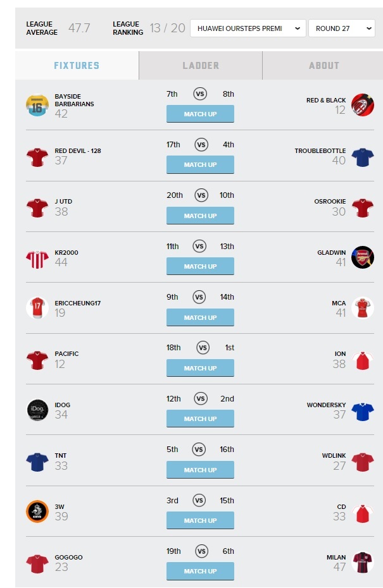Screen dimensions: 383x588
Task: Click the Red & Black club crest
Action: (362, 105)
